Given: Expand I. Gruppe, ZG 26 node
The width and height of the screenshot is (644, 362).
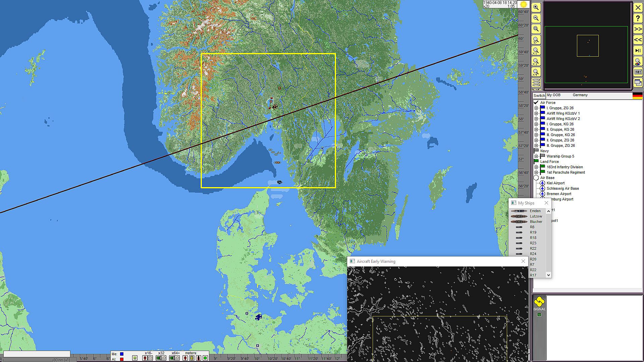Looking at the screenshot, I should 536,108.
